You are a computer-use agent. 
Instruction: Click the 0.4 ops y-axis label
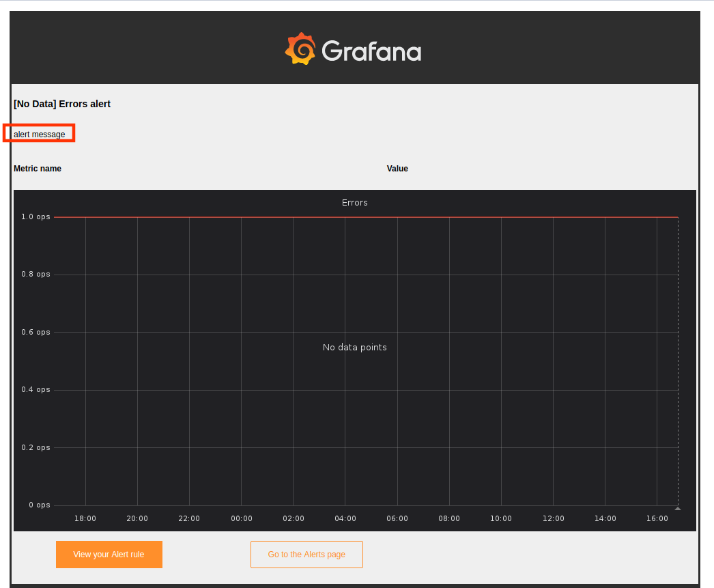pos(35,389)
